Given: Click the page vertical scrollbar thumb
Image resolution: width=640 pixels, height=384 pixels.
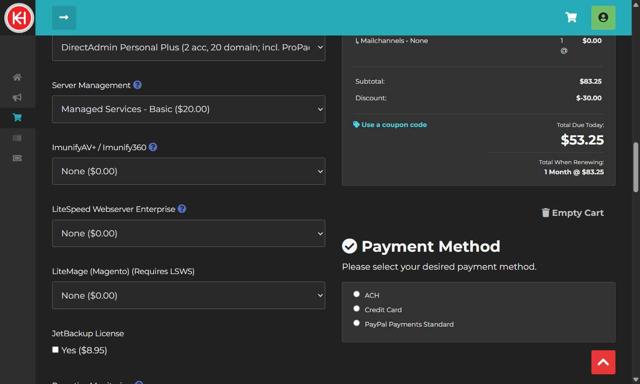Looking at the screenshot, I should tap(636, 166).
